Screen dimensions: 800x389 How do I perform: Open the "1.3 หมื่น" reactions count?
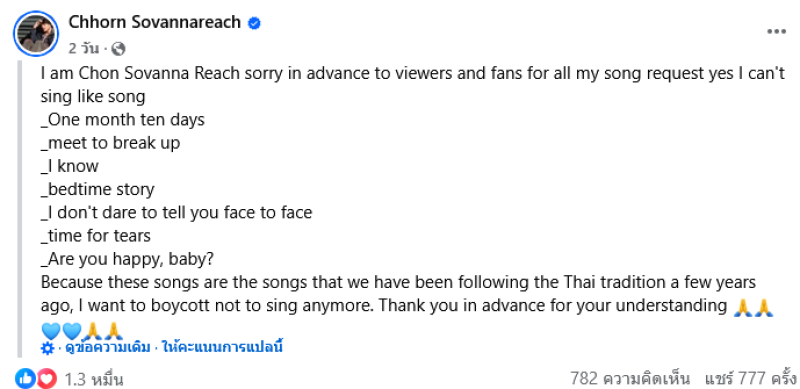[x=94, y=379]
